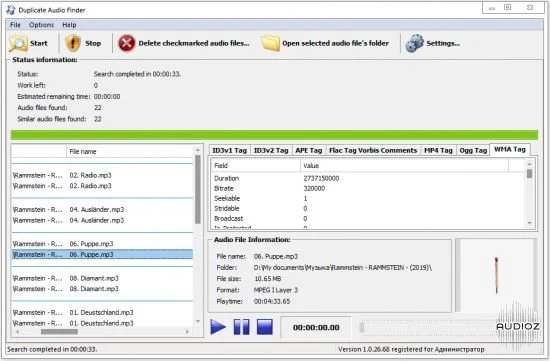Screen dimensions: 550x361
Task: Open the Help menu
Action: [x=69, y=25]
